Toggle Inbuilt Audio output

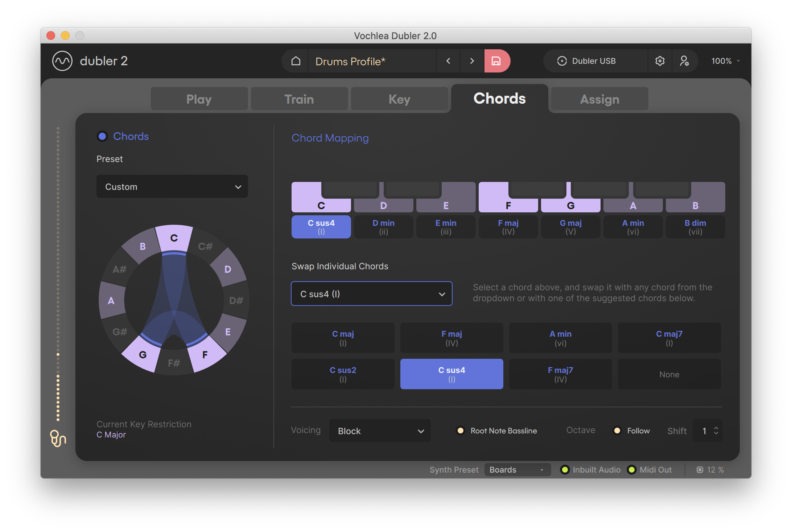(x=565, y=470)
